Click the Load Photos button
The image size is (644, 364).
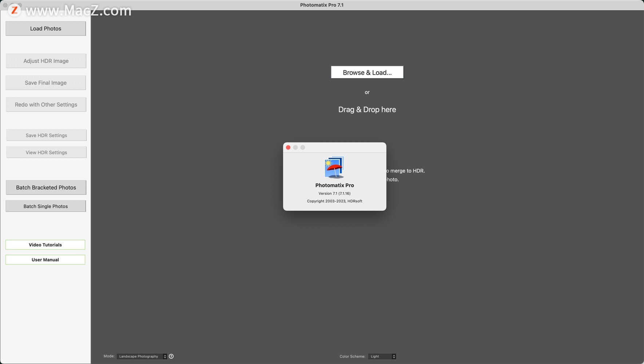45,28
